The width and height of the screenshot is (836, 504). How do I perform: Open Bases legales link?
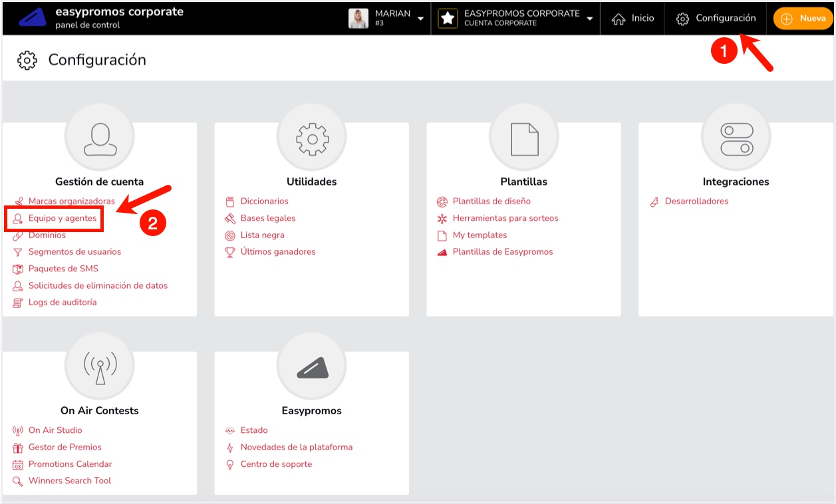[x=268, y=218]
